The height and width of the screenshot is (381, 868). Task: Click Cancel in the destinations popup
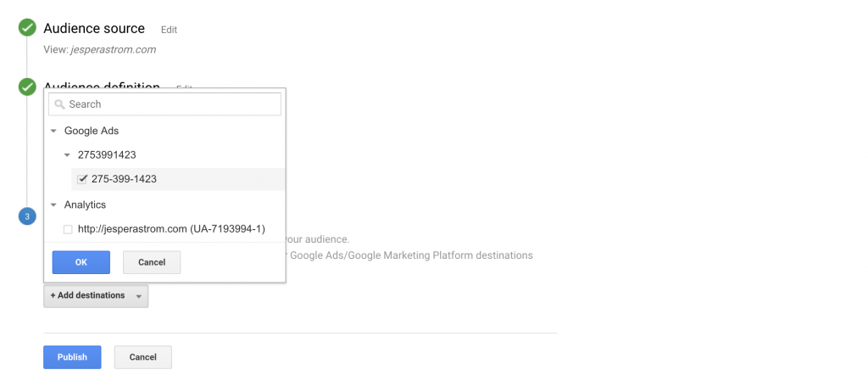(x=152, y=262)
